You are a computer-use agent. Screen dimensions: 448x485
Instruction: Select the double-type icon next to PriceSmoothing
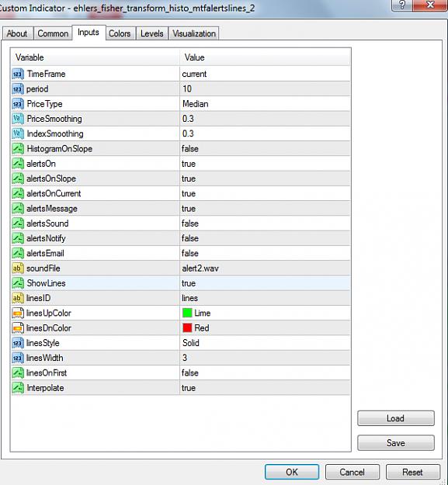click(18, 119)
